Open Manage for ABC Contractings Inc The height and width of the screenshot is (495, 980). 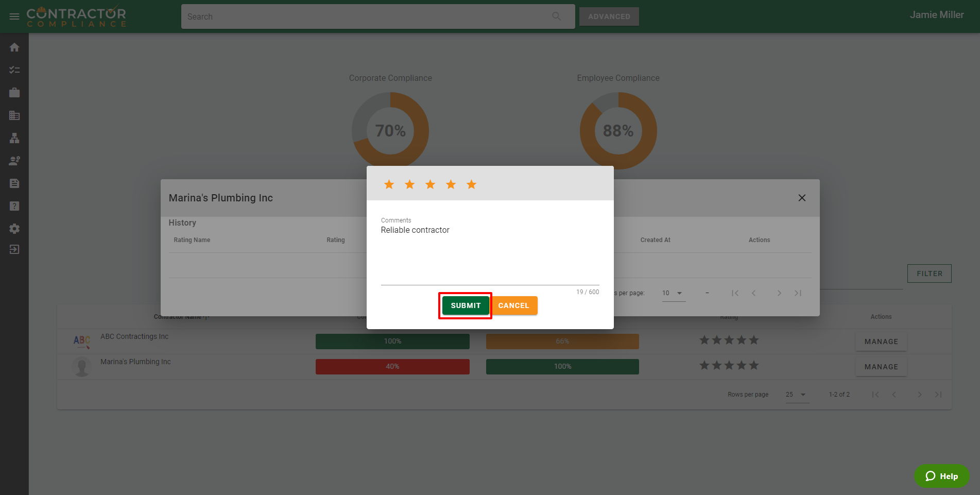coord(881,342)
